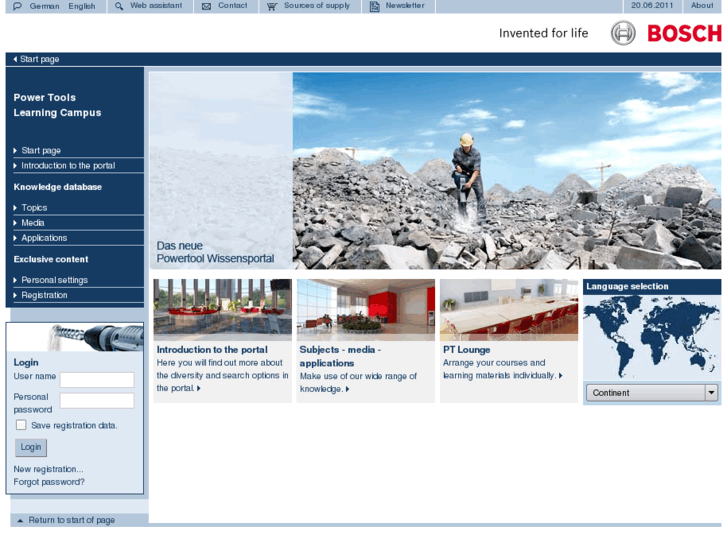Click the Exclusive content heading
The height and width of the screenshot is (545, 727).
[x=51, y=259]
